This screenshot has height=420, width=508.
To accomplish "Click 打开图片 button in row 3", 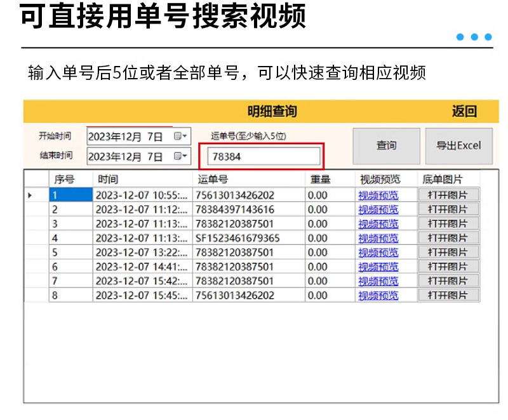I will pos(448,223).
